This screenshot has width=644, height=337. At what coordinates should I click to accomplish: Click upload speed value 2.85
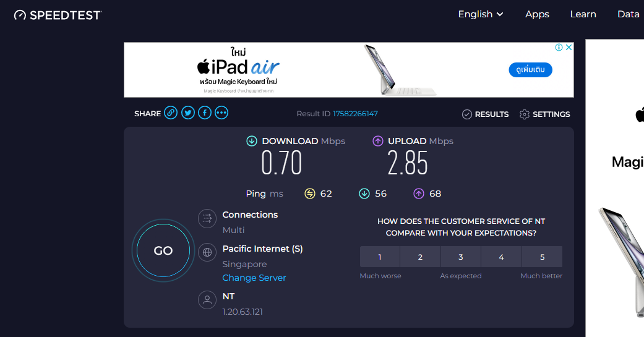[408, 163]
